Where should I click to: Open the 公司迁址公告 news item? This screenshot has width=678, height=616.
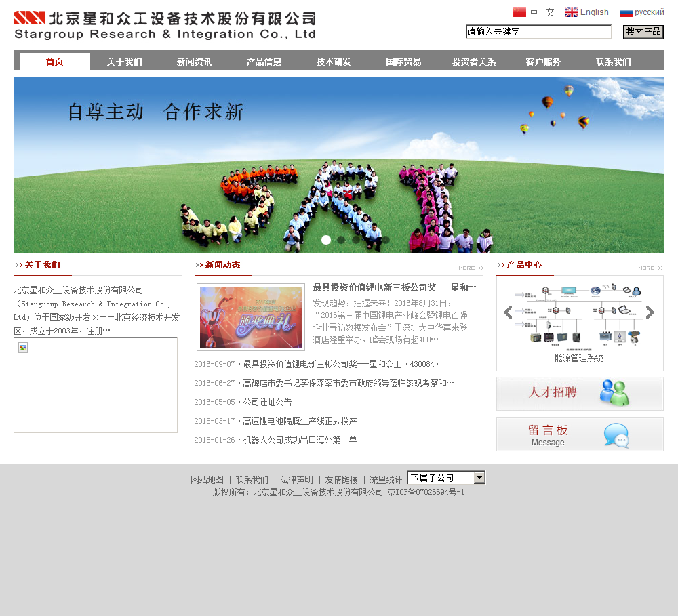(x=267, y=402)
